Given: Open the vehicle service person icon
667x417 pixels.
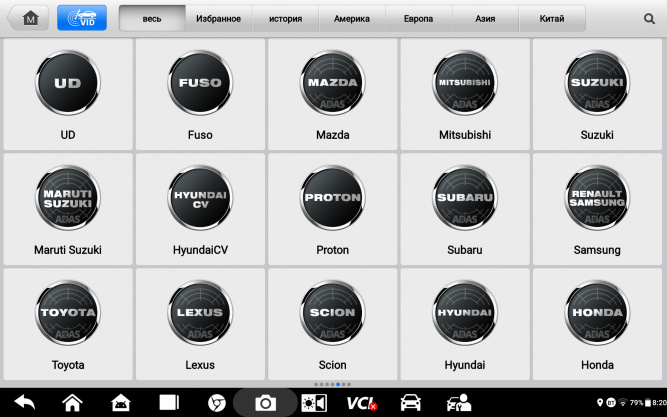Looking at the screenshot, I should (459, 403).
